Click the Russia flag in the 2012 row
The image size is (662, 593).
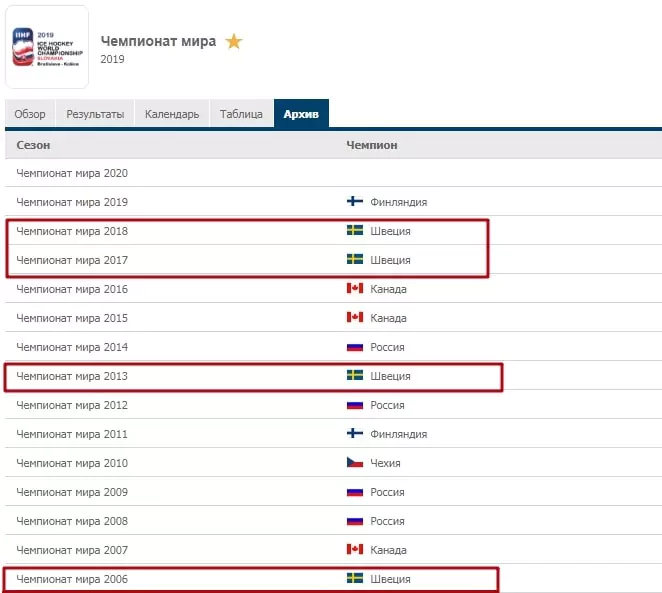pos(355,405)
